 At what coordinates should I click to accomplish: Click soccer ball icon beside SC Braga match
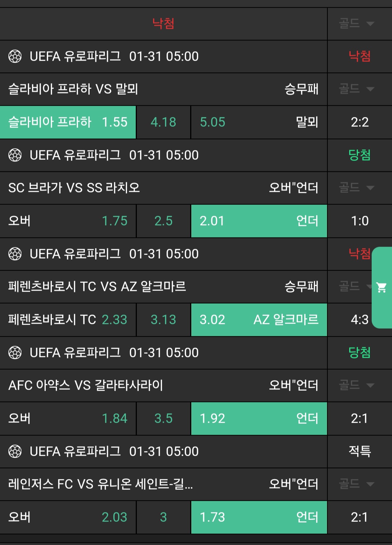(15, 155)
